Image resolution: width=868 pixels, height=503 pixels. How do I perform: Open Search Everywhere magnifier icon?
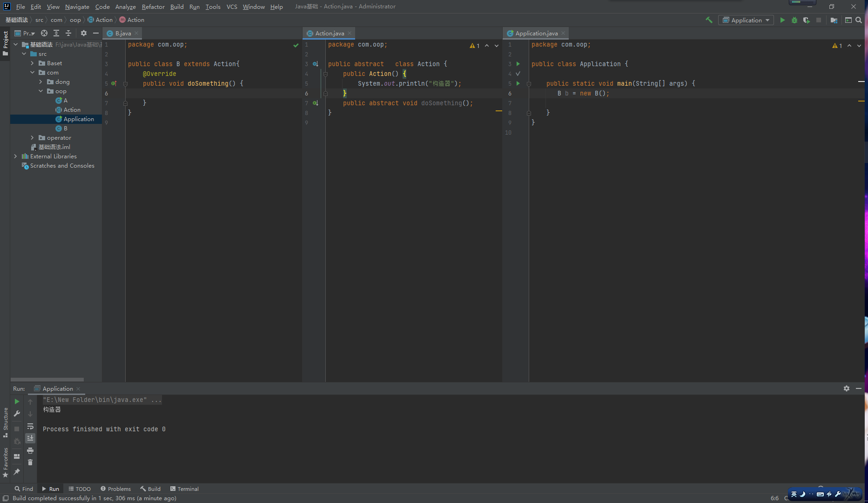[859, 20]
